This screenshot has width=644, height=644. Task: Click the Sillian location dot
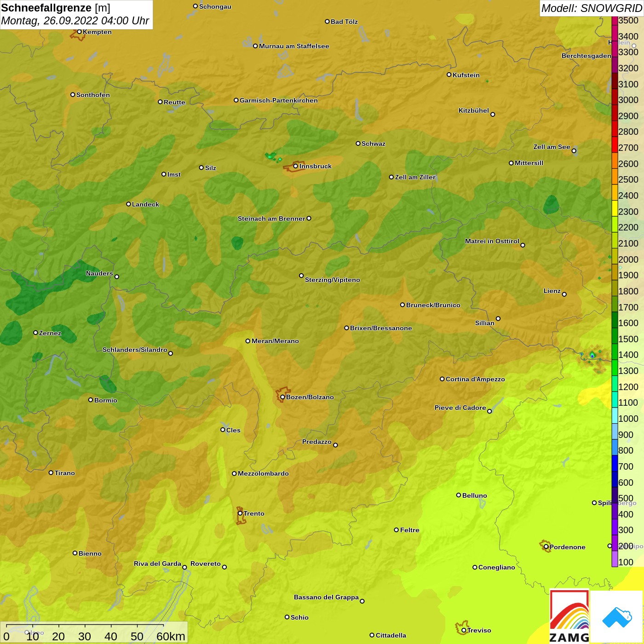[498, 318]
